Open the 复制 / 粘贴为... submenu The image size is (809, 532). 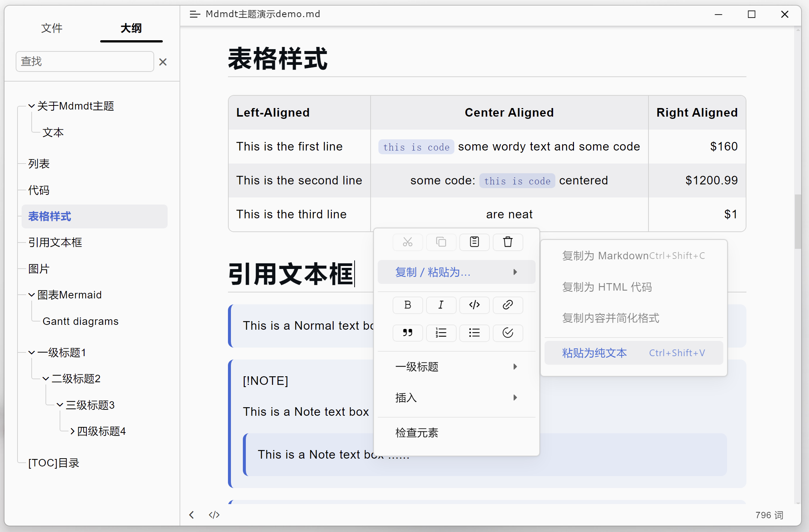pos(456,272)
